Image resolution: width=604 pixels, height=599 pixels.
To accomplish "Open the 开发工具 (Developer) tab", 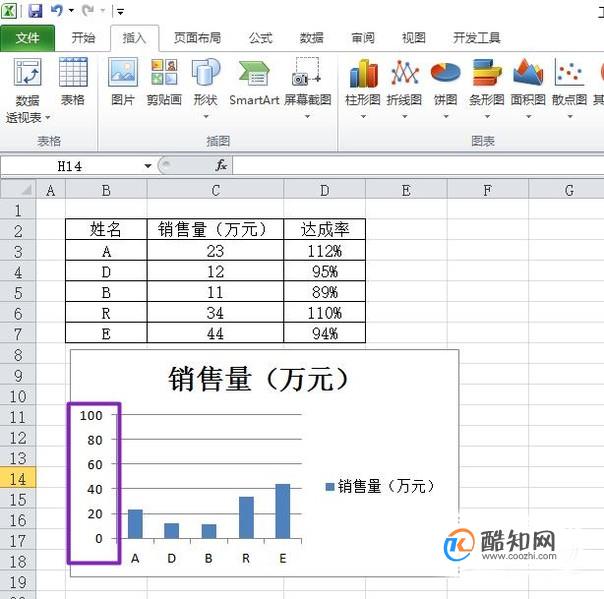I will tap(476, 38).
